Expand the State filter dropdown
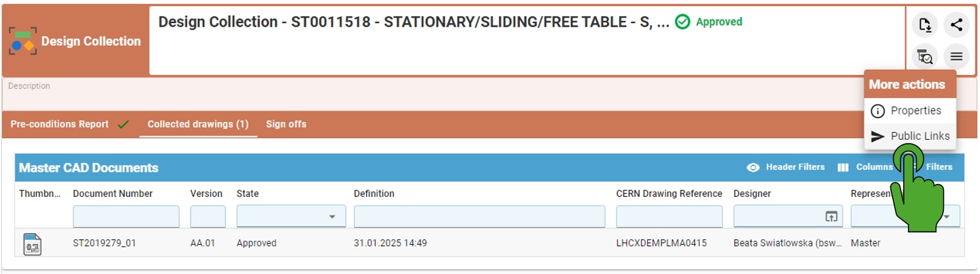This screenshot has width=980, height=274. [x=332, y=217]
